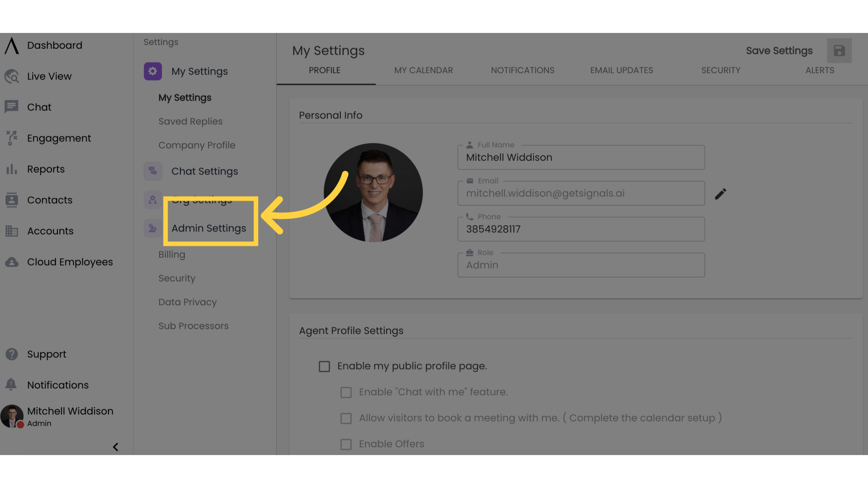Select the Engagement icon
This screenshot has height=488, width=868.
12,138
